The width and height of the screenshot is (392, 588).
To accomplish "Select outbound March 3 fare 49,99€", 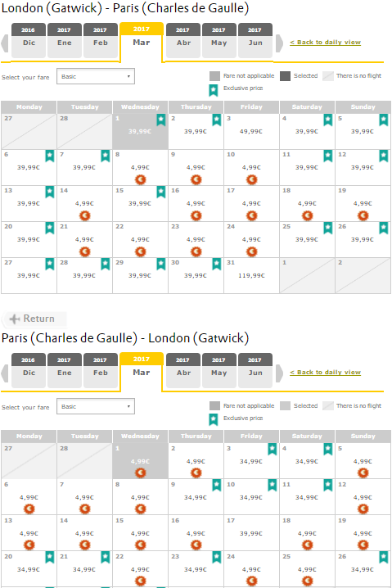I will tap(251, 131).
